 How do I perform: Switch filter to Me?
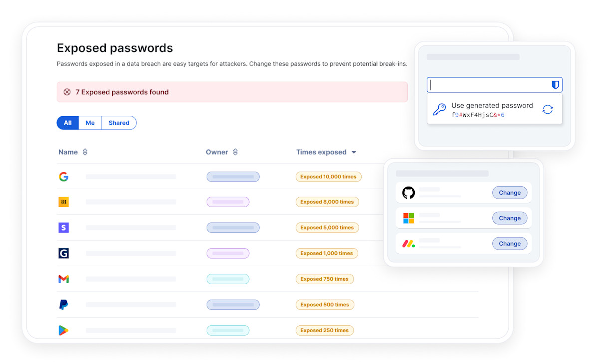[90, 123]
